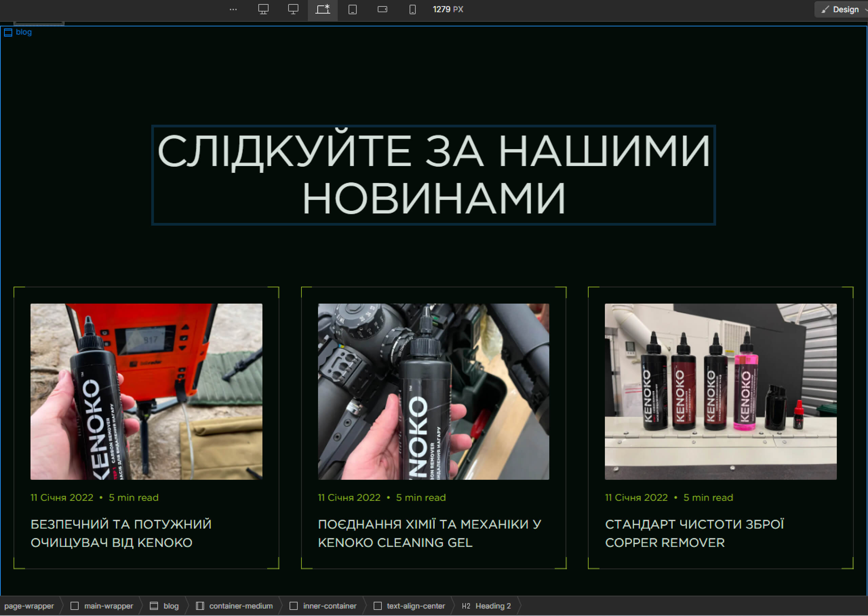Open ПОЄДНАННЯ ХІМІЇ ТА МЕХАНІКИ article title
Viewport: 868px width, 616px height.
(430, 533)
